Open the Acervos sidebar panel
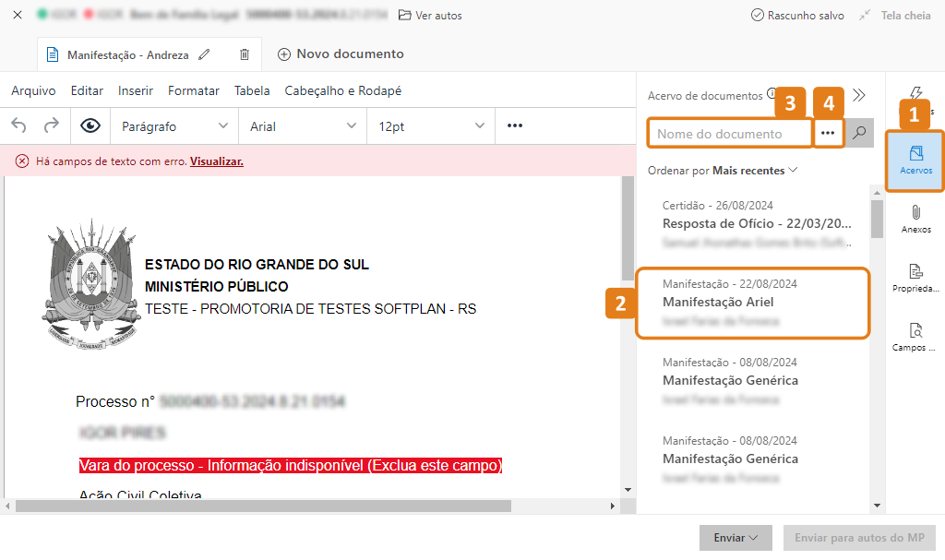 [915, 161]
